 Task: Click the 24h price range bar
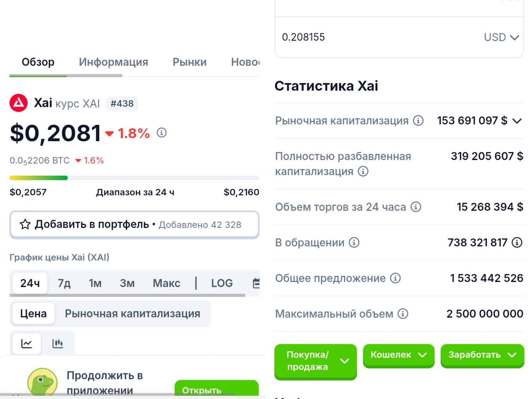click(134, 178)
